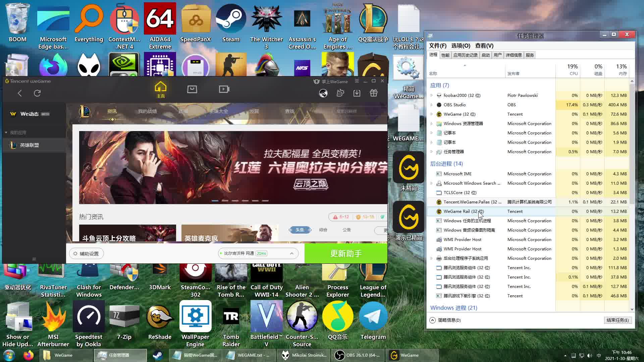Switch to OBS 26.1.0 taskbar item
644x362 pixels.
pyautogui.click(x=358, y=355)
